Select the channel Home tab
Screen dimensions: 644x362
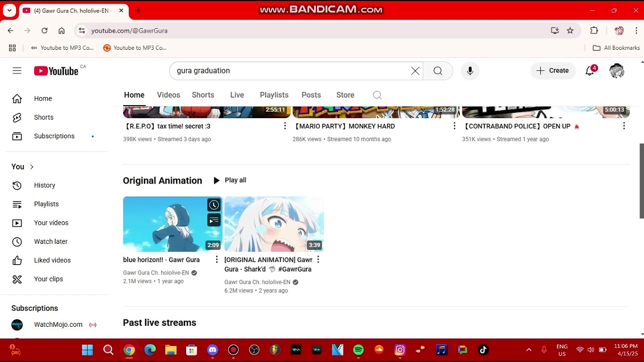click(134, 95)
